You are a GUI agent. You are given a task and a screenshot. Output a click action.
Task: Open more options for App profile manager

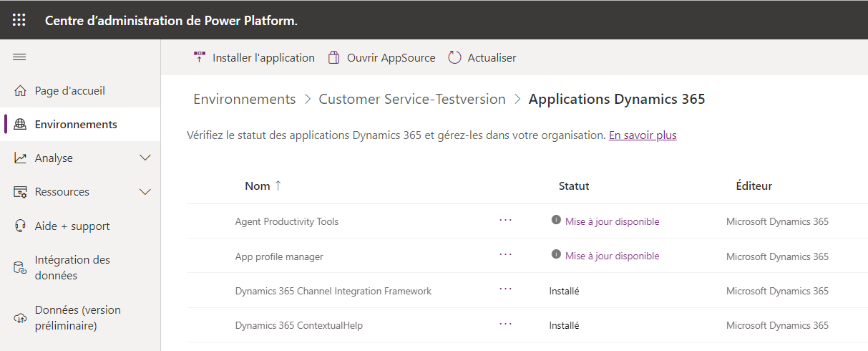[506, 254]
